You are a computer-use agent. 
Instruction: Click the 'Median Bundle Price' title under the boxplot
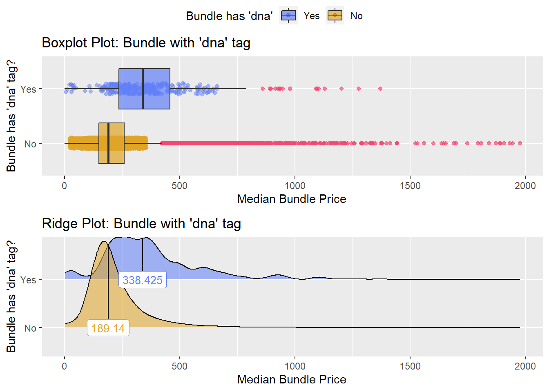292,199
